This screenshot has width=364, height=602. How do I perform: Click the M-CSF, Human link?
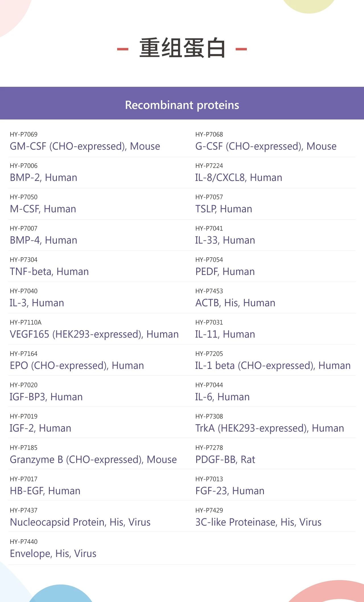click(43, 209)
